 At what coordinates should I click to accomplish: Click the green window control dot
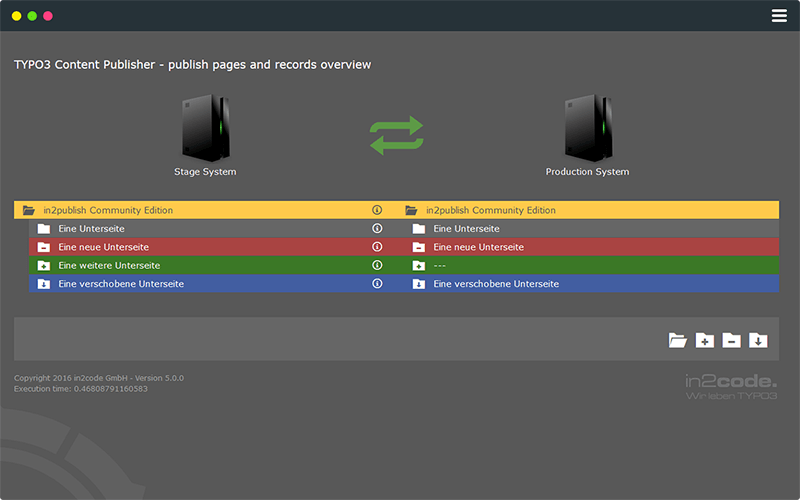(x=32, y=16)
